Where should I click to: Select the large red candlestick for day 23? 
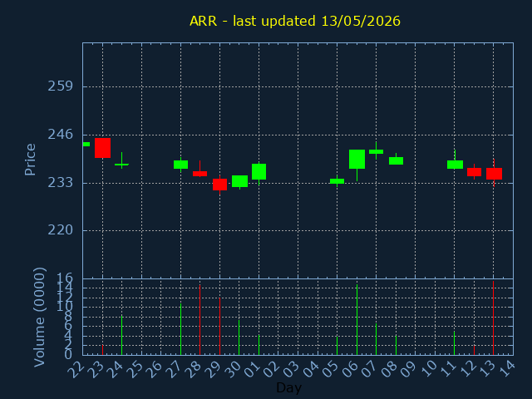tap(102, 148)
